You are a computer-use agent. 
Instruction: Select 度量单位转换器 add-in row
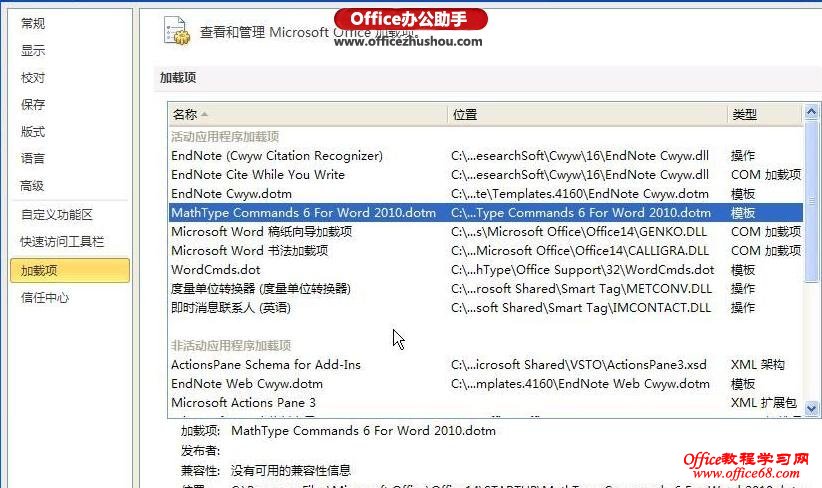coord(485,289)
